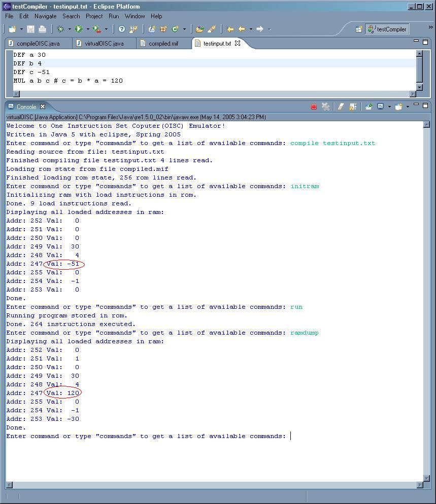The image size is (436, 504).
Task: Click the 'MUL a b c' line in editor
Action: [x=68, y=81]
